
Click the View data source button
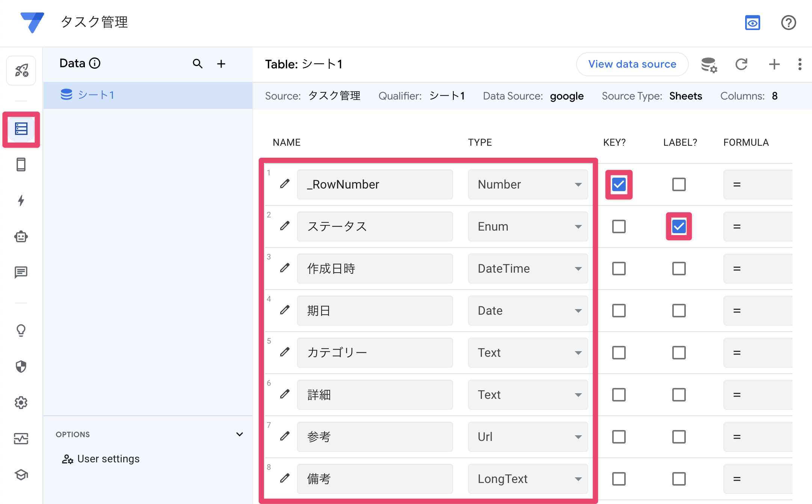tap(632, 64)
